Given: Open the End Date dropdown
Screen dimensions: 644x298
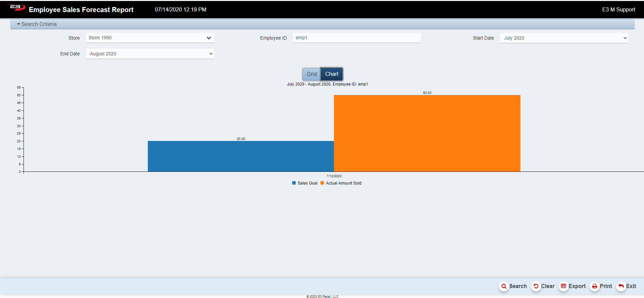Looking at the screenshot, I should click(x=150, y=54).
